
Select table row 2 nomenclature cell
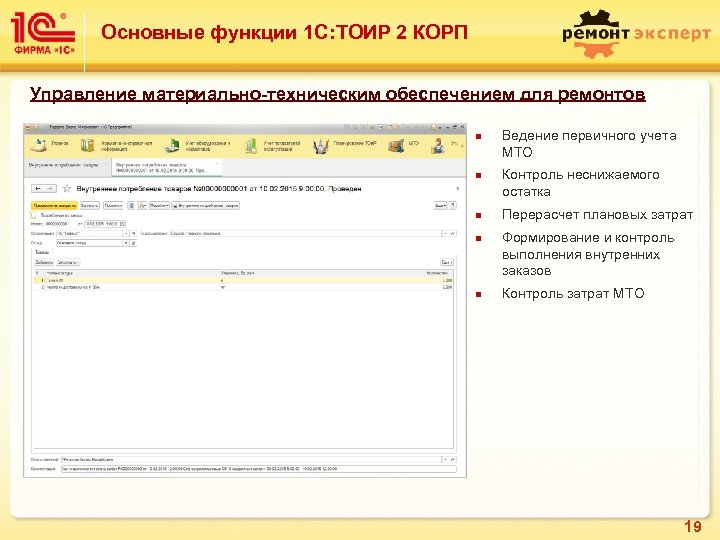(x=132, y=287)
